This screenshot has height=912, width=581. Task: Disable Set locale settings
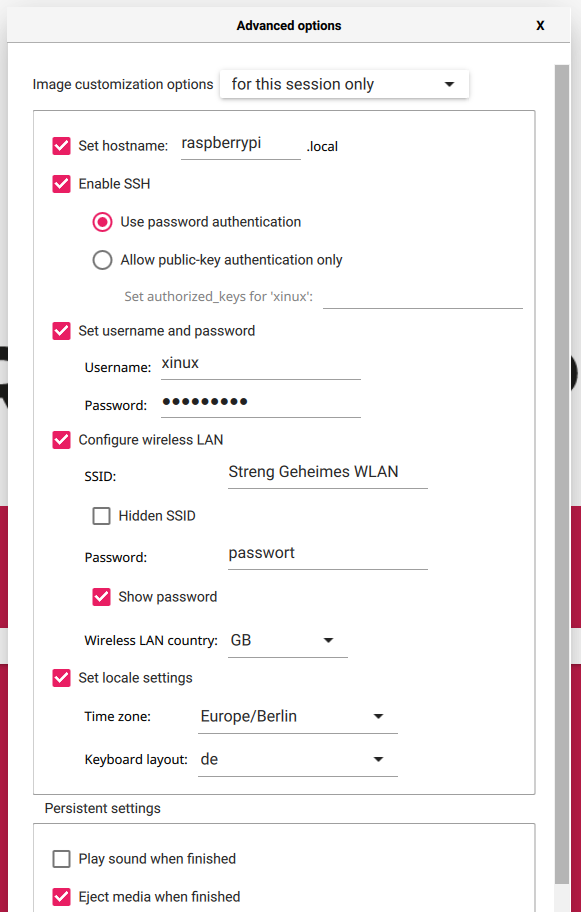(61, 677)
